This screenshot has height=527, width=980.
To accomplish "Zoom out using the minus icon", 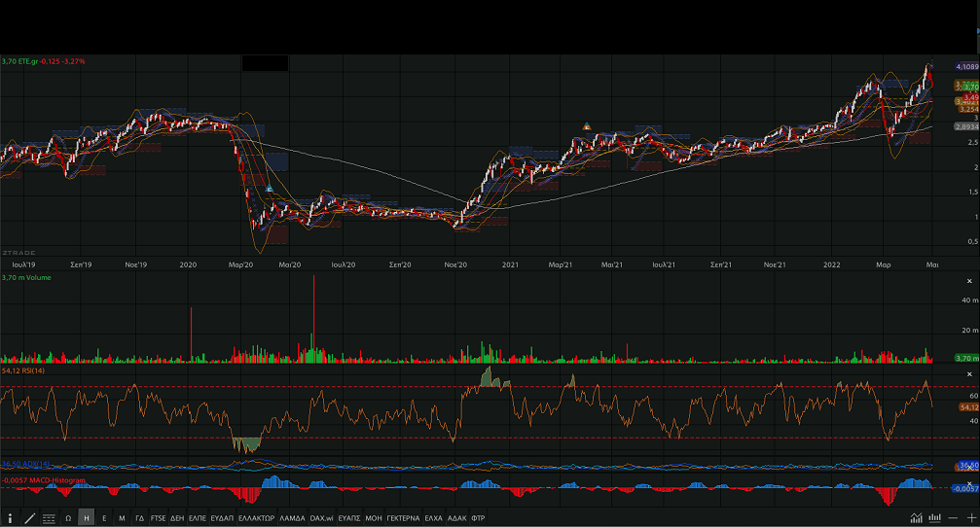I will (954, 518).
